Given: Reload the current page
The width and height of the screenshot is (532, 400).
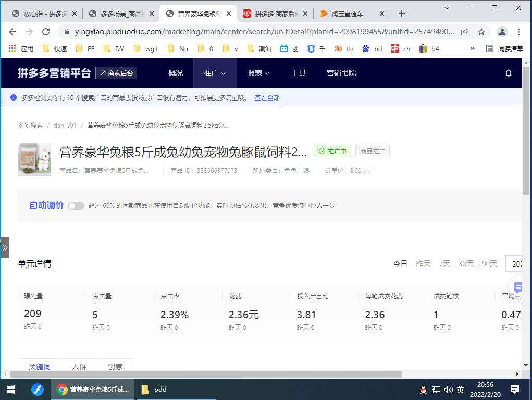Looking at the screenshot, I should click(x=46, y=32).
